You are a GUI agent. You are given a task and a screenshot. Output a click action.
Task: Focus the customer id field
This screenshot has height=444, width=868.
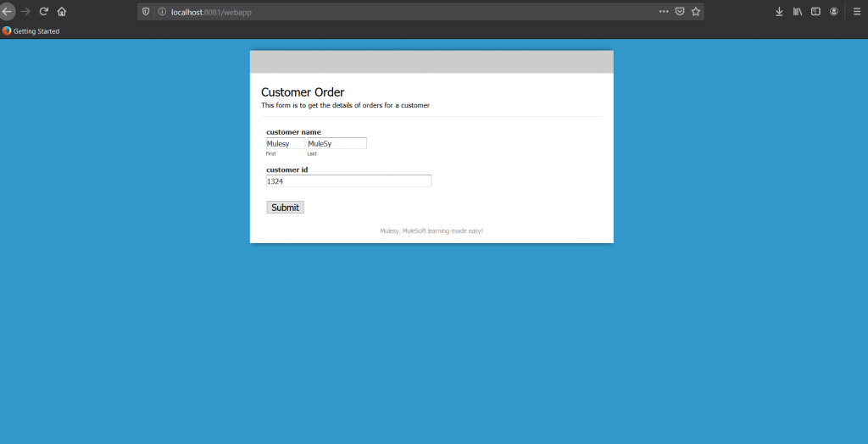click(x=348, y=181)
